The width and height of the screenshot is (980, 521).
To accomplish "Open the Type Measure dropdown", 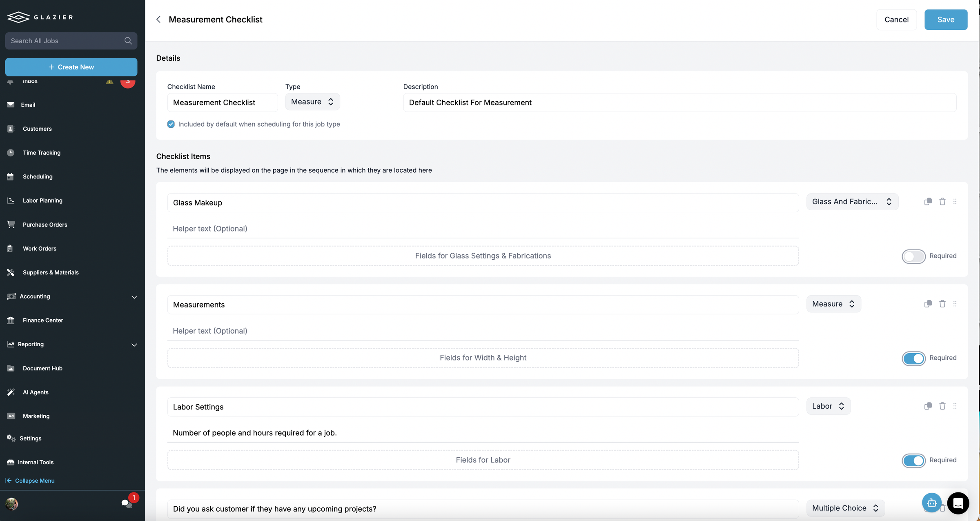I will (x=312, y=102).
